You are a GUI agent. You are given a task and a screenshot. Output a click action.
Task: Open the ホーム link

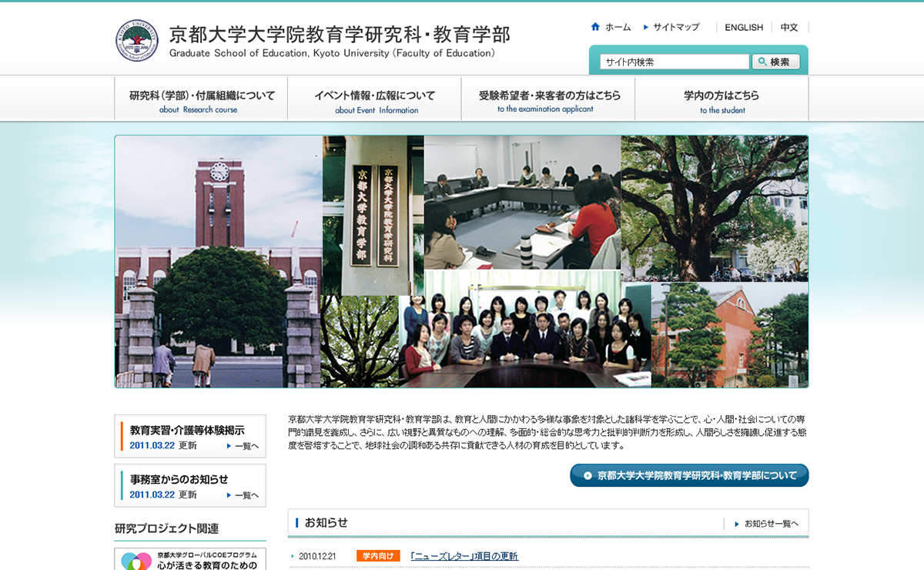point(618,27)
